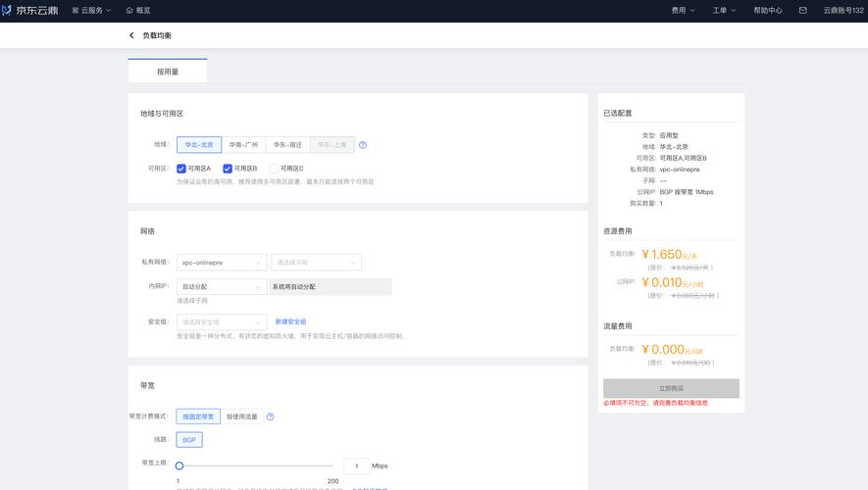The width and height of the screenshot is (868, 490).
Task: Click the 新建安全组 link
Action: pyautogui.click(x=290, y=321)
